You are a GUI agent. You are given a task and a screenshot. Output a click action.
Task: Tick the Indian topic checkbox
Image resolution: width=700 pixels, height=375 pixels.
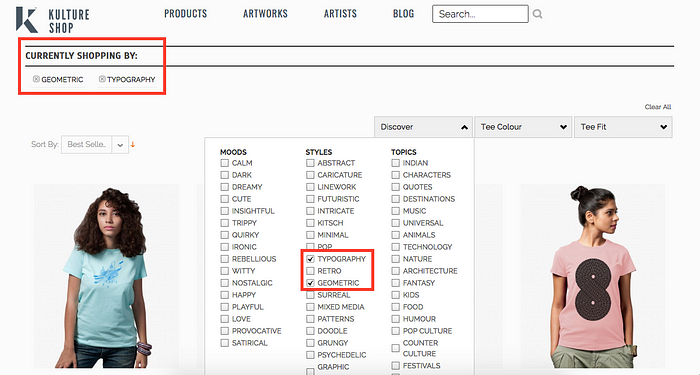[x=396, y=163]
